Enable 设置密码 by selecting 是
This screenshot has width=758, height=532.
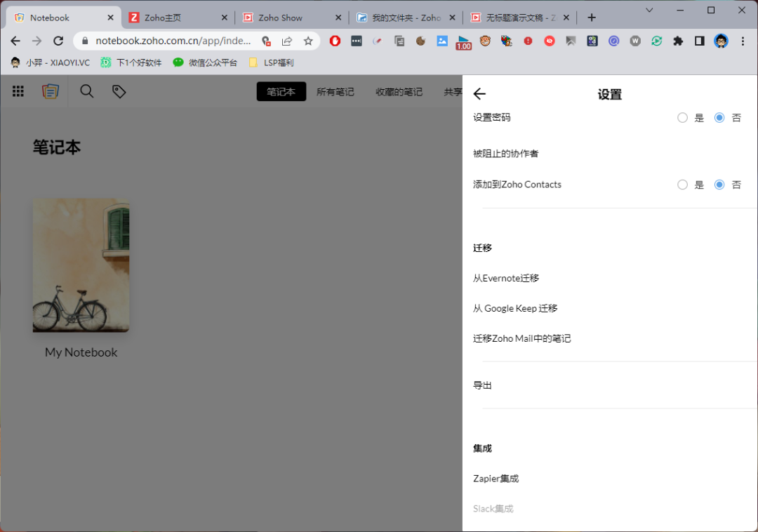tap(682, 117)
